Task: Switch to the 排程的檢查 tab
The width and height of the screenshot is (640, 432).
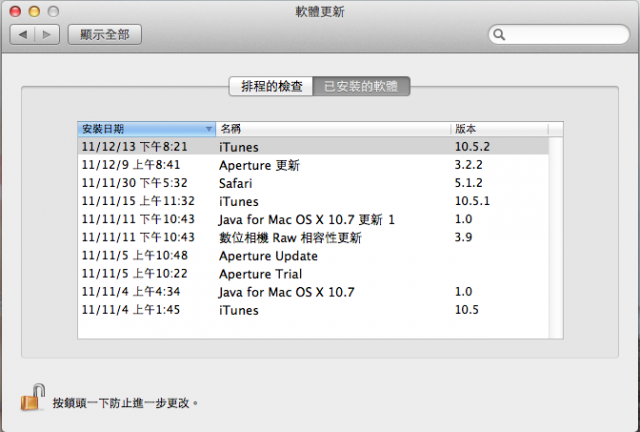Action: click(271, 86)
